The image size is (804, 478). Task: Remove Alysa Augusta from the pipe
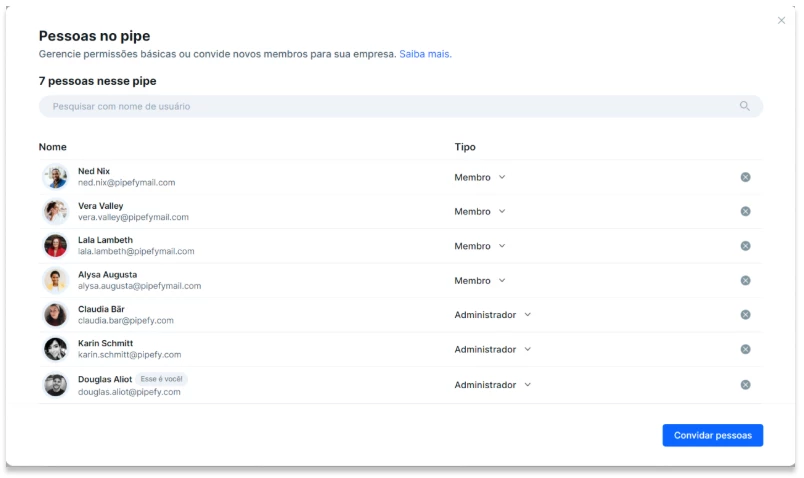point(745,281)
